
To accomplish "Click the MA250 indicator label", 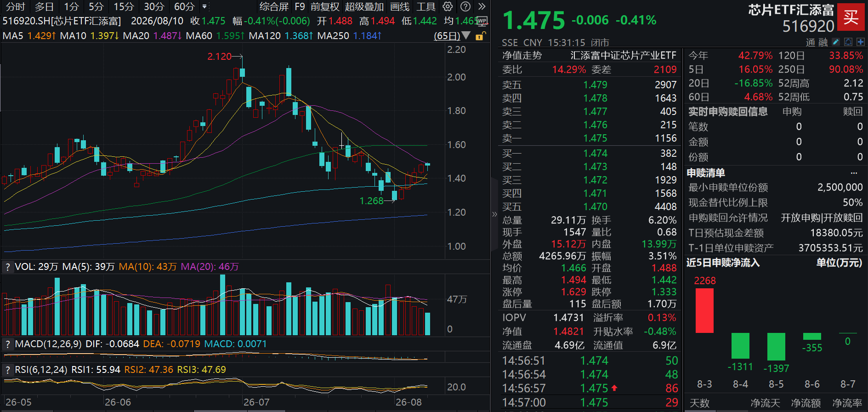I will [333, 36].
